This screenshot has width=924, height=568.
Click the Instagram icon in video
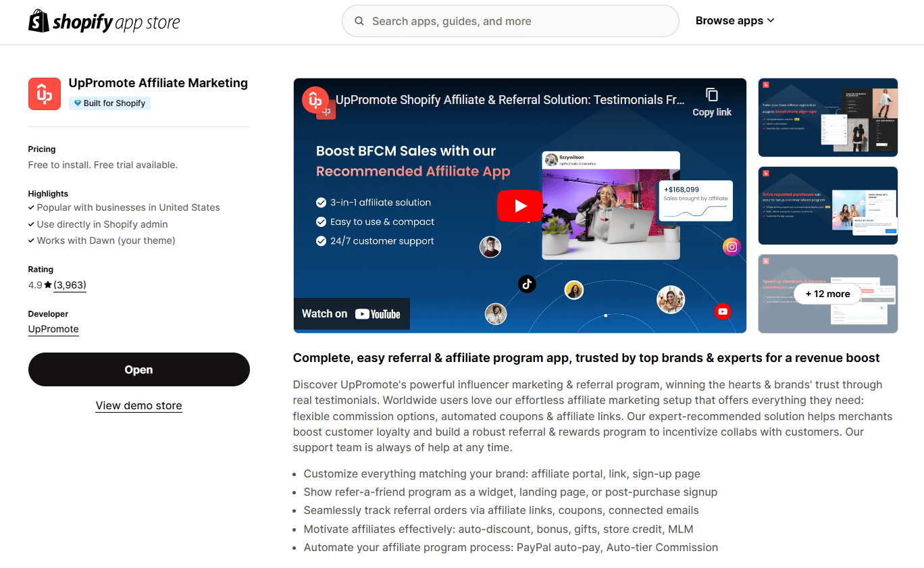pyautogui.click(x=731, y=247)
